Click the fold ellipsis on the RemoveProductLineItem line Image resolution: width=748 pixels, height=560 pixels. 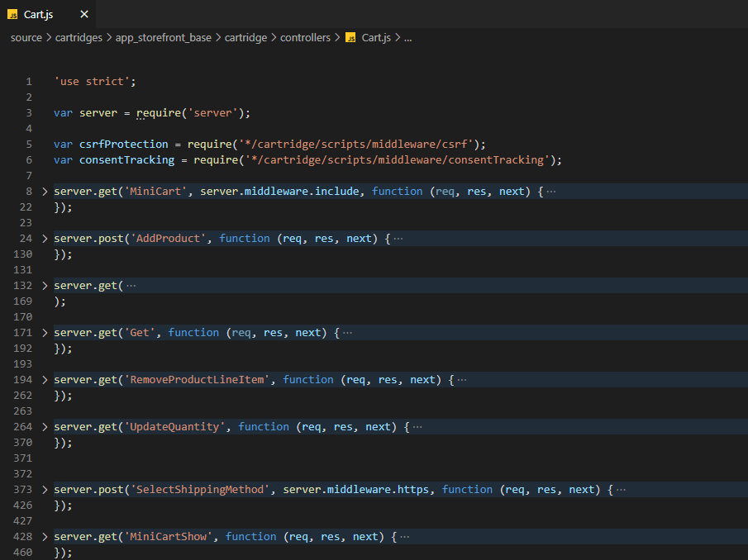click(x=462, y=380)
